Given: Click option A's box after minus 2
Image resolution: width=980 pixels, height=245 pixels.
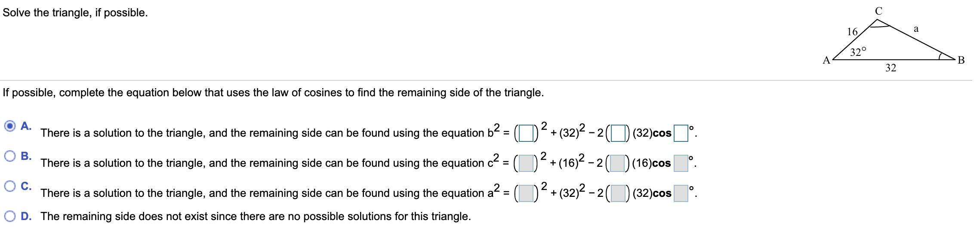Looking at the screenshot, I should click(617, 133).
